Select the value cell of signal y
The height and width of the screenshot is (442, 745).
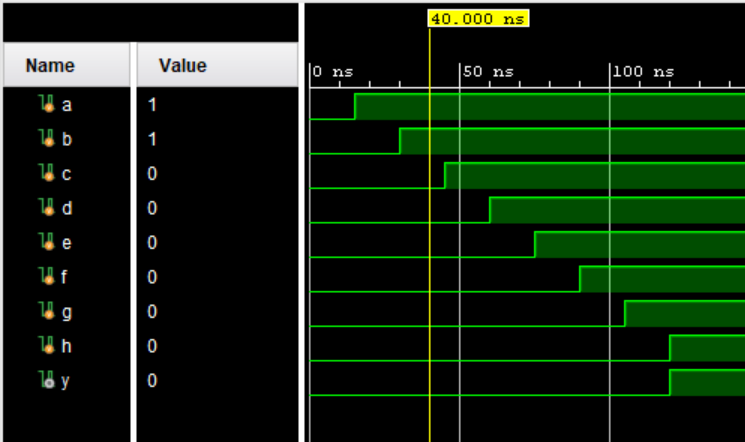pyautogui.click(x=153, y=381)
